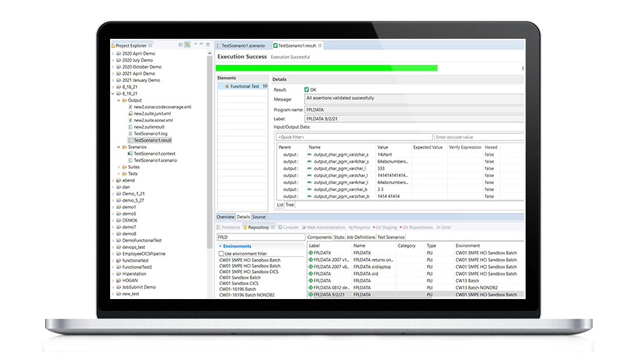
Task: Click the Quick filter input field
Action: click(x=353, y=137)
